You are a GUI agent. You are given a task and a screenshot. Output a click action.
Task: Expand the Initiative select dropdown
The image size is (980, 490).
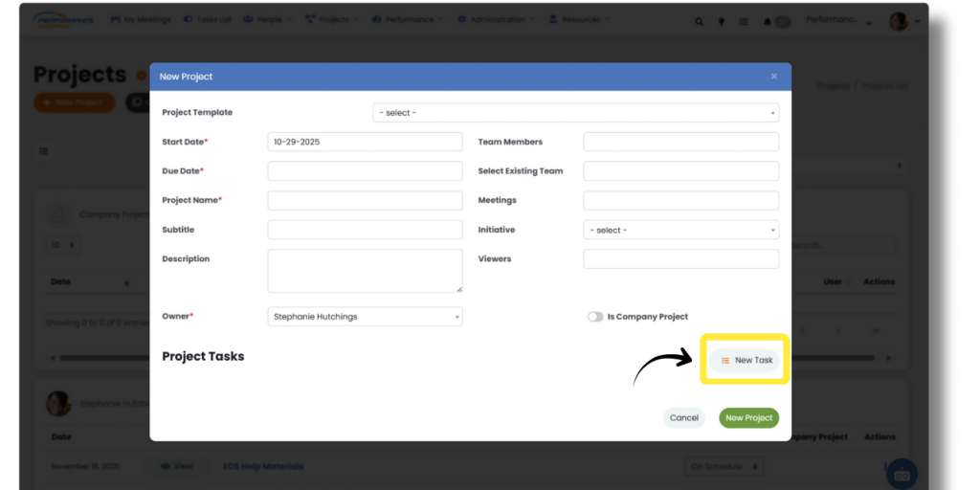coord(680,230)
